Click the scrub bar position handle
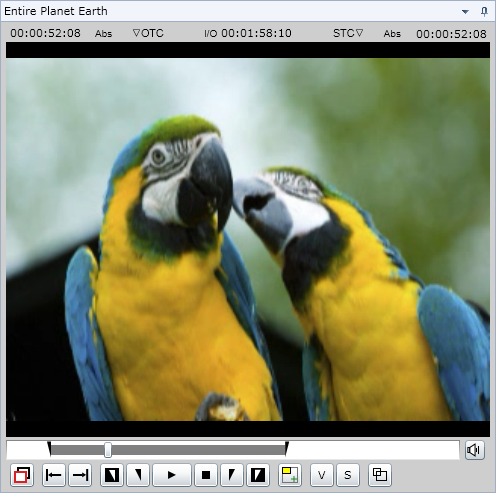 point(108,450)
